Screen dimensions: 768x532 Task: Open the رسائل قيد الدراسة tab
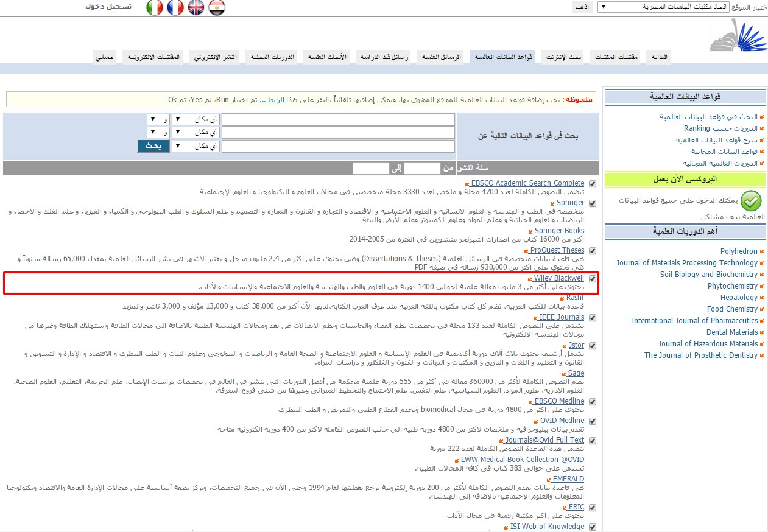point(383,57)
